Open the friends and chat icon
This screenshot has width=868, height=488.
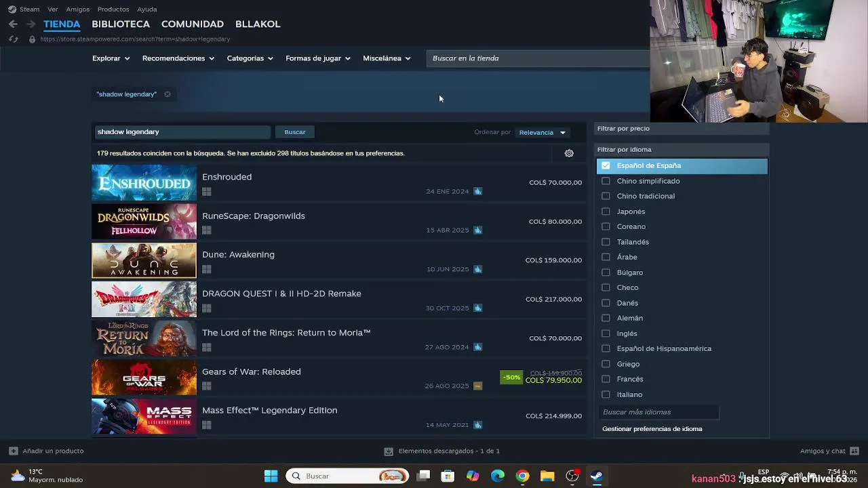[x=854, y=451]
